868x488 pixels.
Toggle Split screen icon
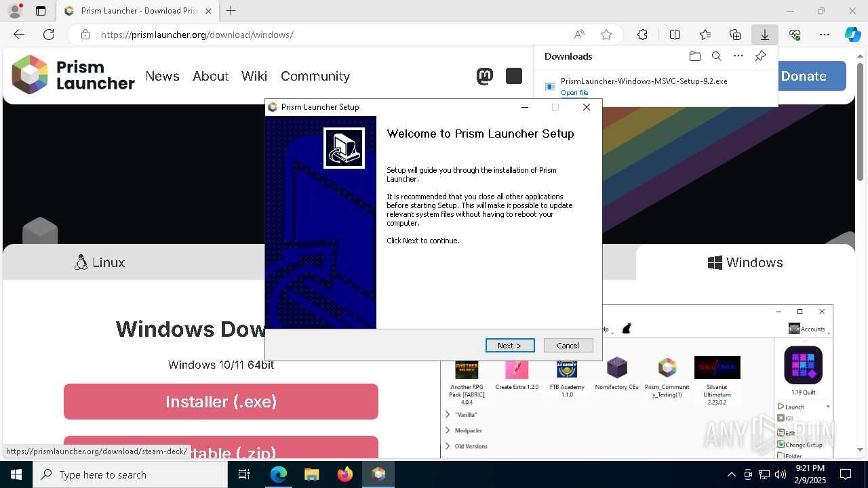(675, 35)
